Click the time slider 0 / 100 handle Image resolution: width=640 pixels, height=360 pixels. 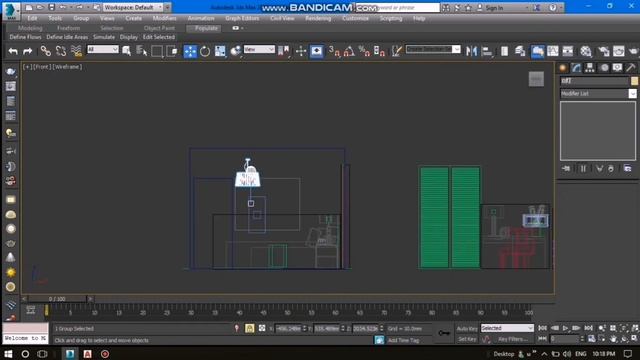pyautogui.click(x=57, y=299)
